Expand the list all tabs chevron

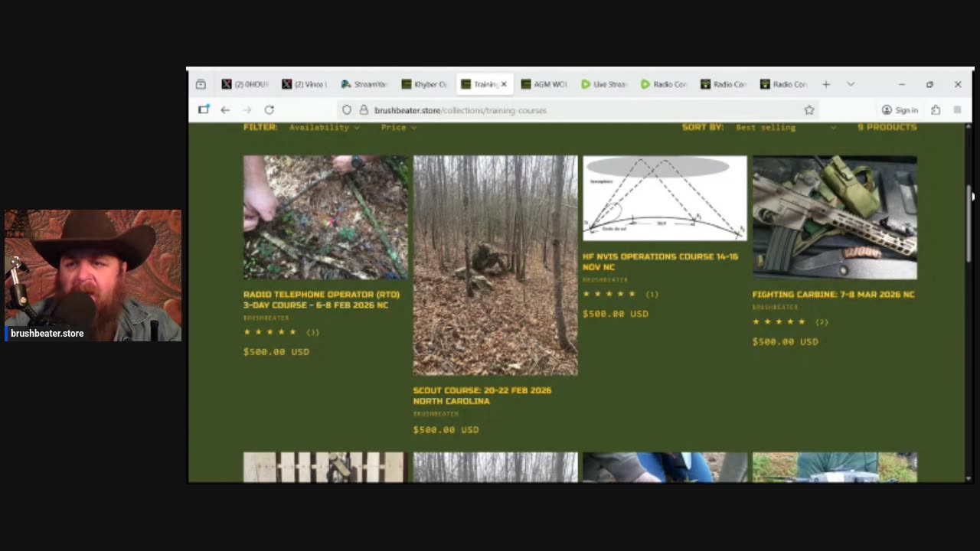tap(851, 84)
